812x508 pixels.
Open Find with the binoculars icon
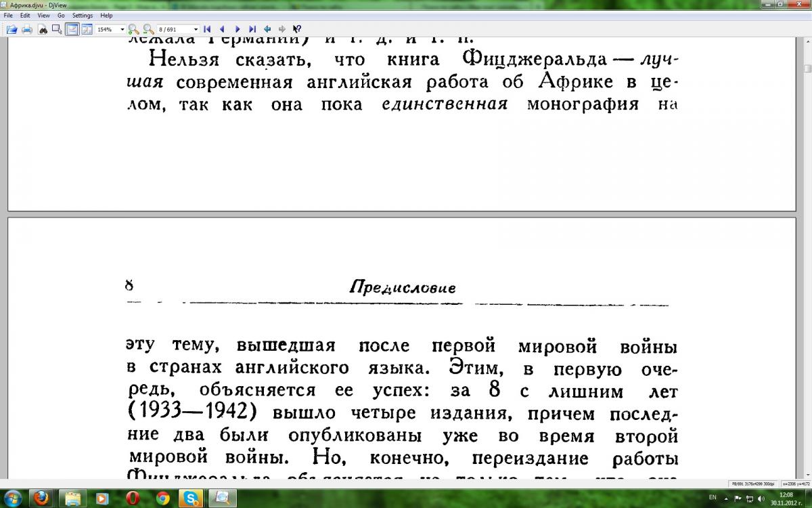point(42,29)
